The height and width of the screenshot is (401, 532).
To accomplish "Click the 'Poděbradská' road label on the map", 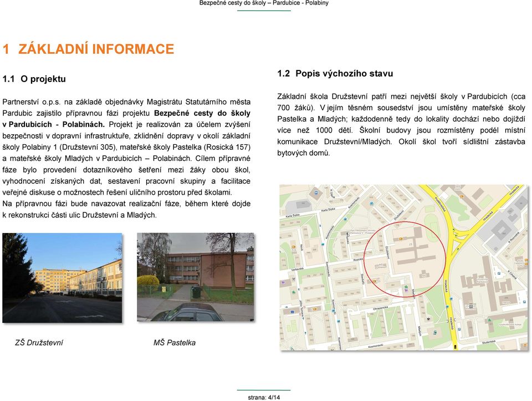I will click(441, 205).
